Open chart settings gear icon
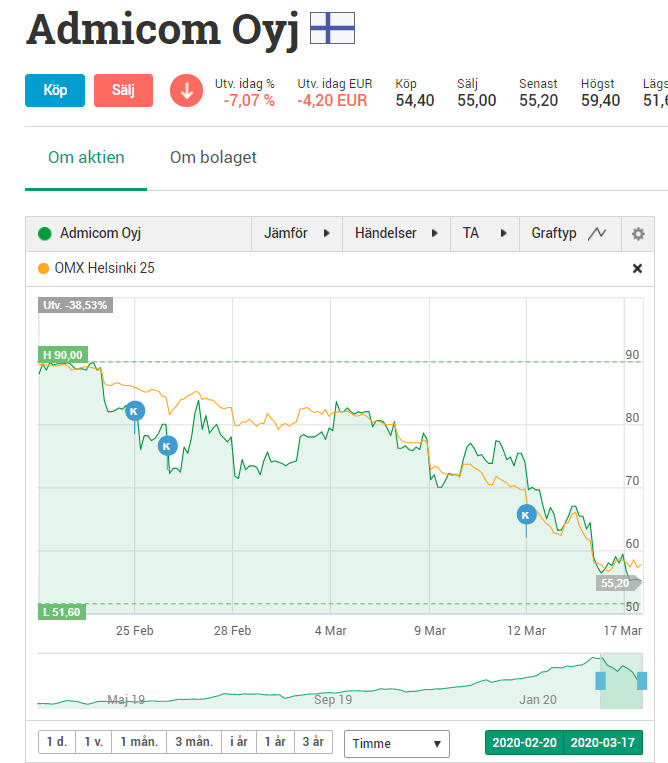The width and height of the screenshot is (668, 763). pyautogui.click(x=638, y=234)
